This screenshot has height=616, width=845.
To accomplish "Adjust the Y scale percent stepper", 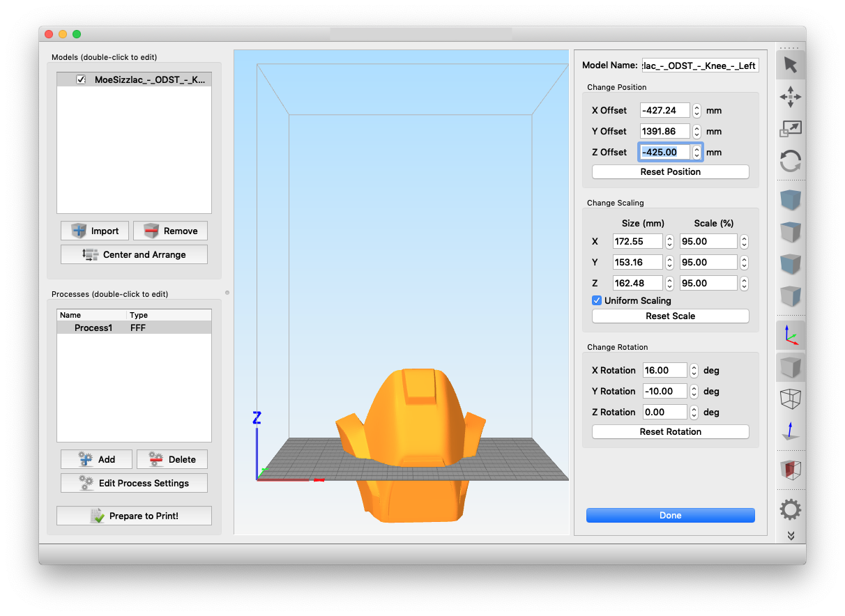I will [745, 262].
